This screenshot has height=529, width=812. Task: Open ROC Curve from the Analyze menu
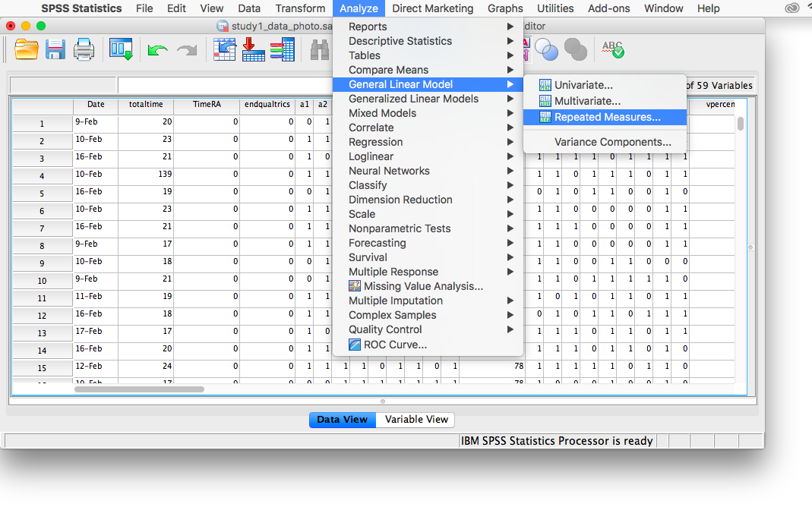pyautogui.click(x=428, y=345)
